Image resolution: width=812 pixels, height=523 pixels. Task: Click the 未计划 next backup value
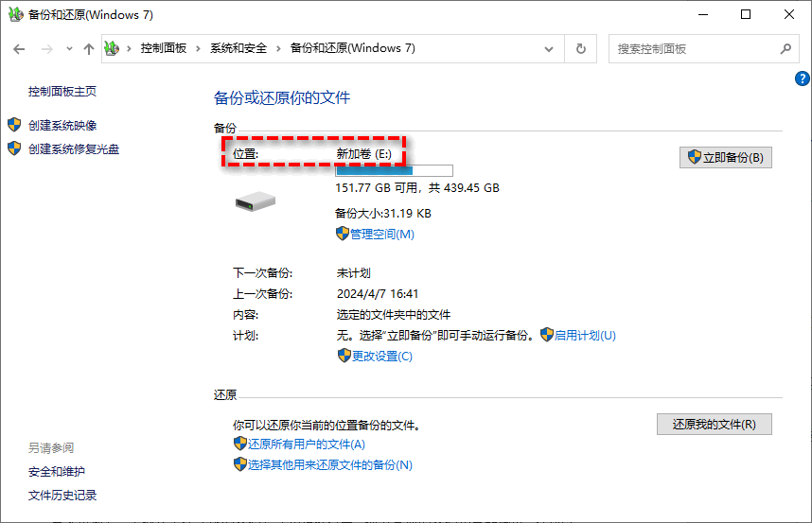pyautogui.click(x=354, y=273)
